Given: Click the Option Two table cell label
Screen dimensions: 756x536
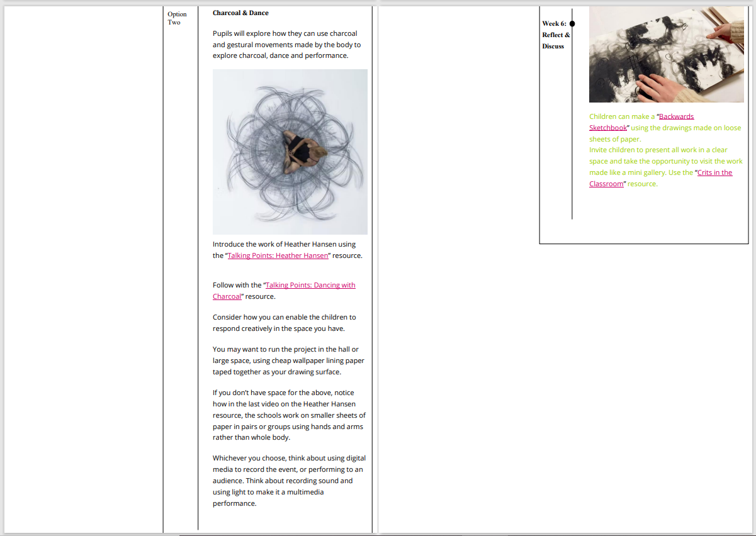Looking at the screenshot, I should pos(177,18).
